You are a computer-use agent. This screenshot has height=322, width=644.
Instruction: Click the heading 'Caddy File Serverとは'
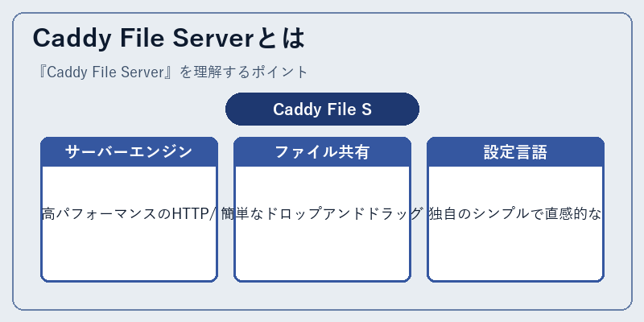169,38
